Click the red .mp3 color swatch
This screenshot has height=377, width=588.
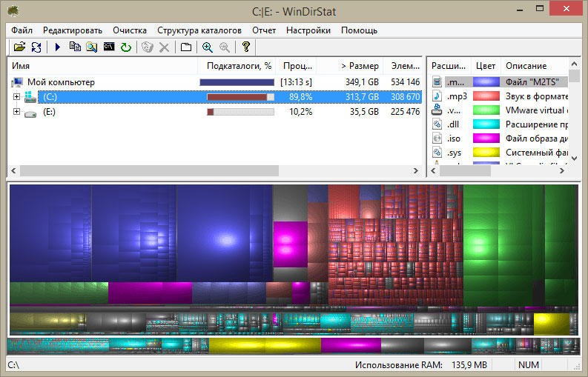[x=486, y=96]
